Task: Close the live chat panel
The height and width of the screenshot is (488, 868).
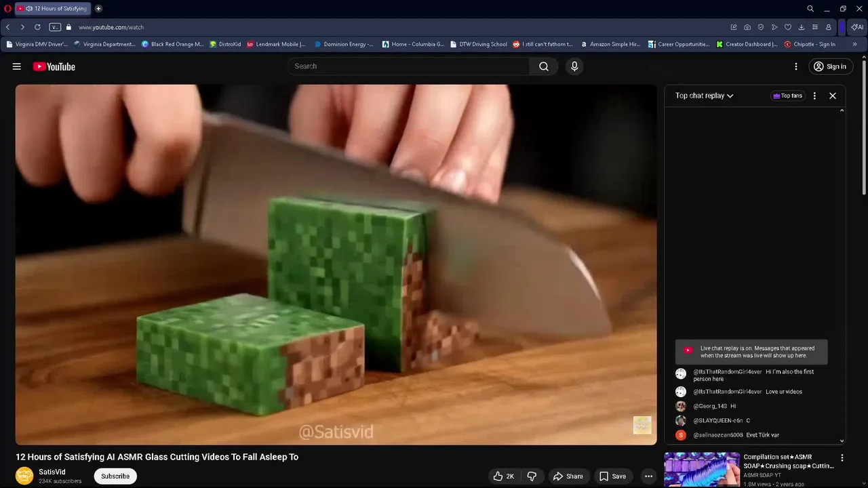Action: (x=833, y=96)
